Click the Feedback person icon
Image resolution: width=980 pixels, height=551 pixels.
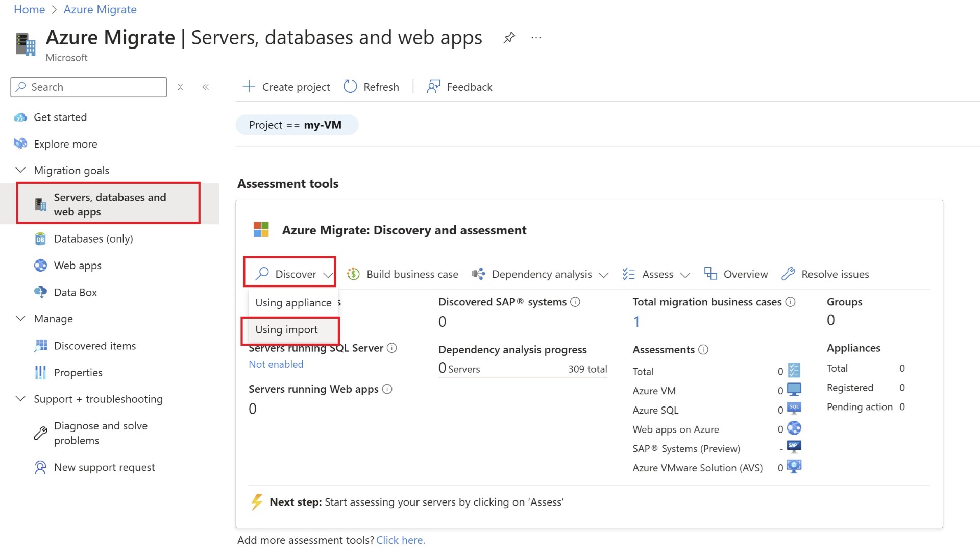(433, 87)
